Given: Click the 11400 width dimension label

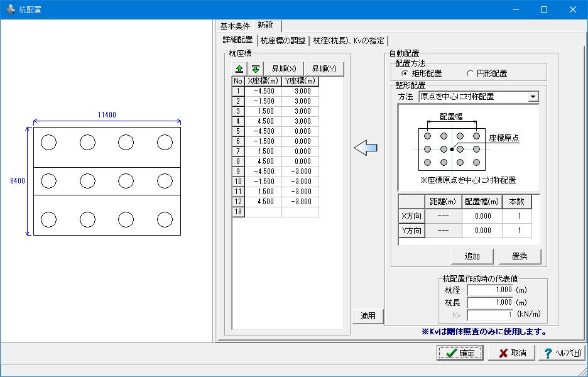Looking at the screenshot, I should pyautogui.click(x=107, y=115).
